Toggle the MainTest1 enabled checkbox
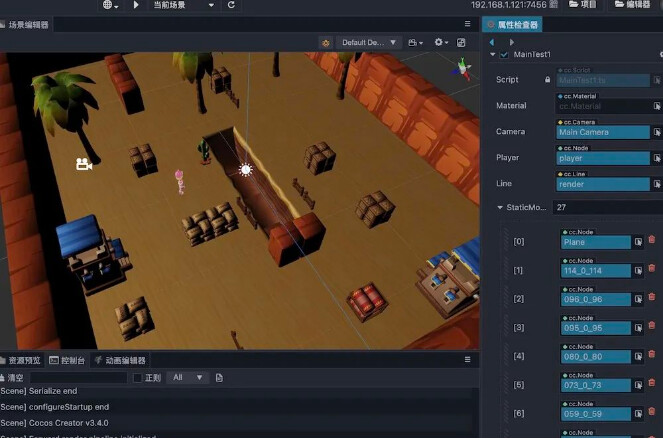The height and width of the screenshot is (440, 663). [504, 55]
